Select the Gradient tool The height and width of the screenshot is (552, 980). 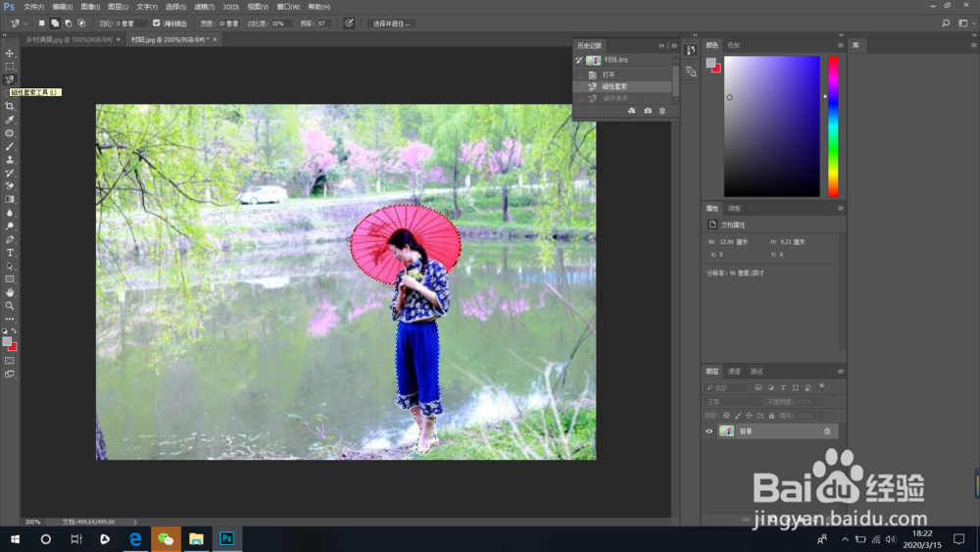[10, 199]
